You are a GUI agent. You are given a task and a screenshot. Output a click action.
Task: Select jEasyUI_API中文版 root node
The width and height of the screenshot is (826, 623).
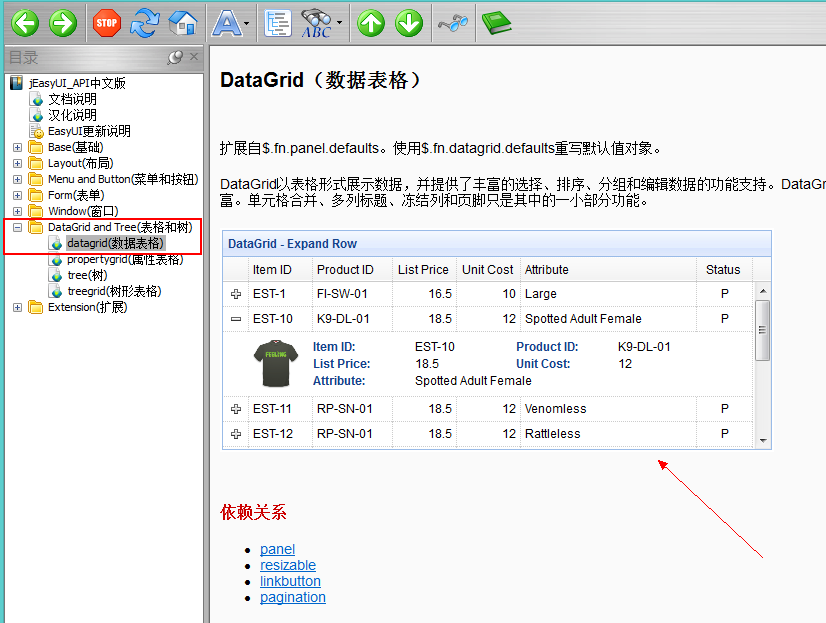click(x=77, y=83)
